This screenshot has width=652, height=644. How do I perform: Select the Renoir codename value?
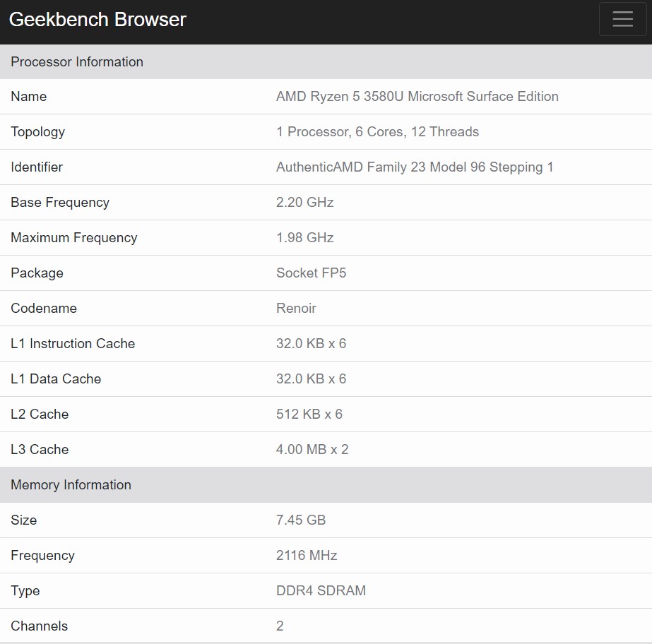pyautogui.click(x=296, y=309)
